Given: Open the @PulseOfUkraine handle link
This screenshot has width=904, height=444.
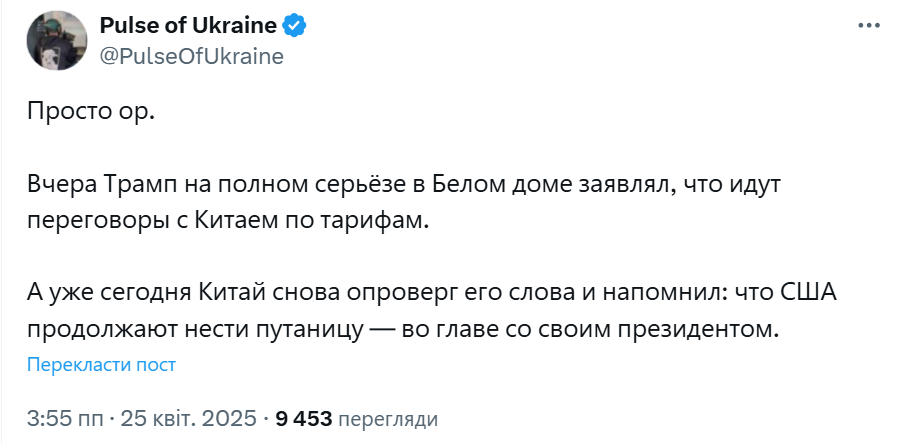Looking at the screenshot, I should coord(192,56).
